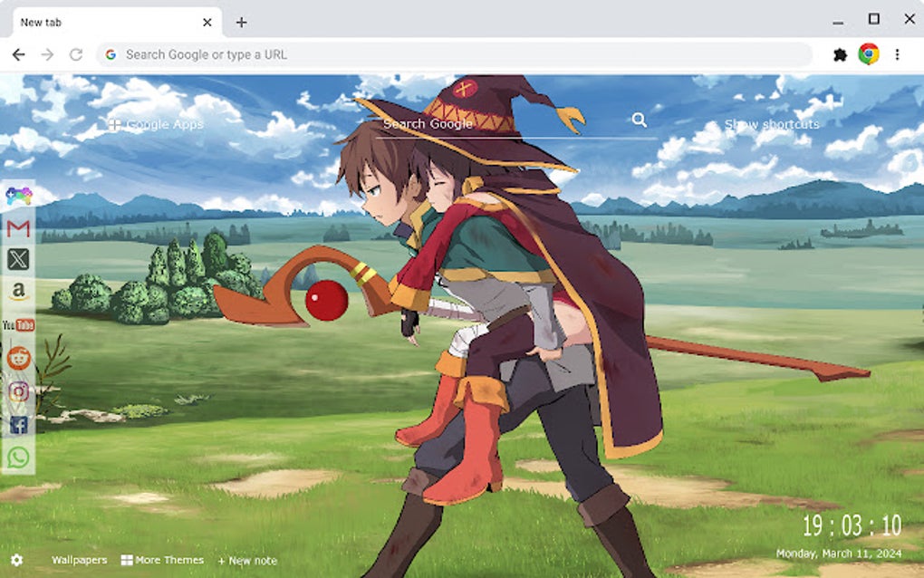Viewport: 924px width, 578px height.
Task: Add a new note
Action: pyautogui.click(x=247, y=560)
